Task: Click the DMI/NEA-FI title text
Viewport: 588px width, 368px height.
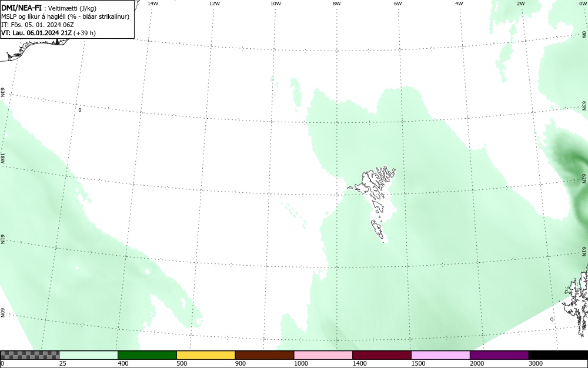Action: click(x=21, y=8)
